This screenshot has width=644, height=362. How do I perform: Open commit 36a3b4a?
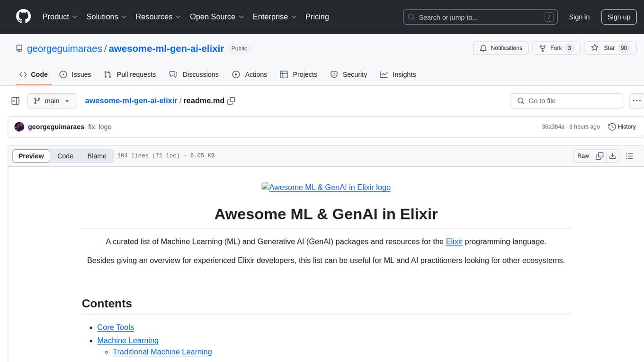[553, 127]
